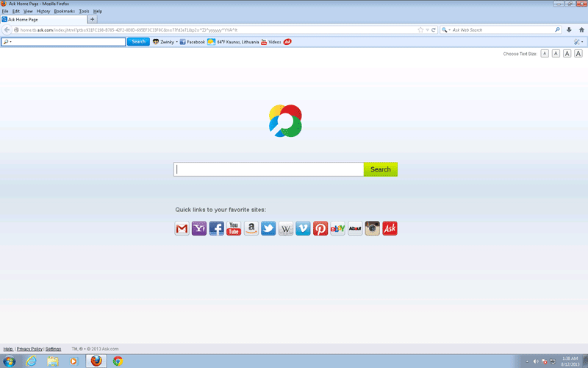
Task: Select the smallest text size option
Action: (x=545, y=54)
